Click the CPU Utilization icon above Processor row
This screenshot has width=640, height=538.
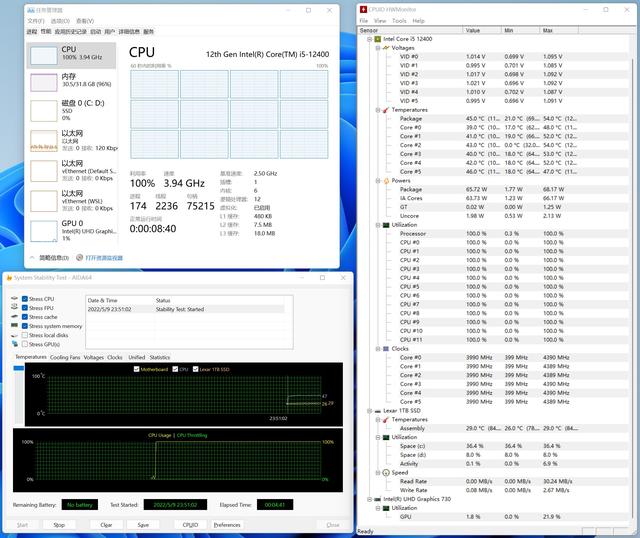click(386, 225)
